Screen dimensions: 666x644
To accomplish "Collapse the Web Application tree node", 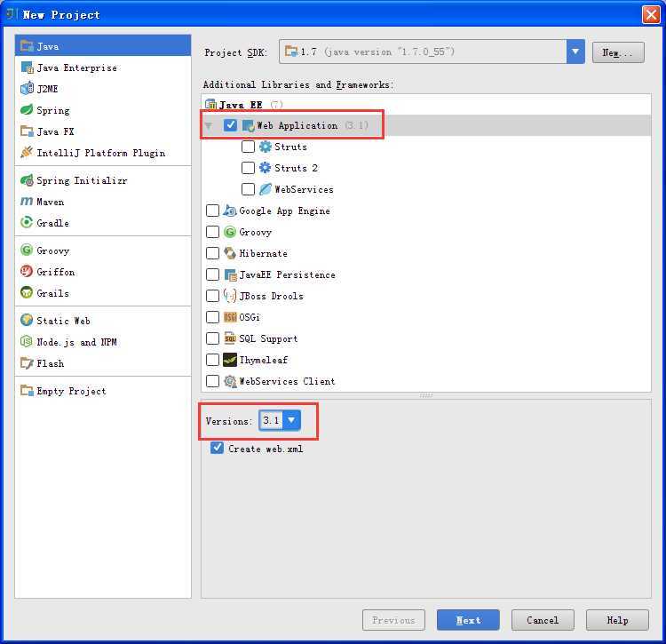I will tap(208, 125).
